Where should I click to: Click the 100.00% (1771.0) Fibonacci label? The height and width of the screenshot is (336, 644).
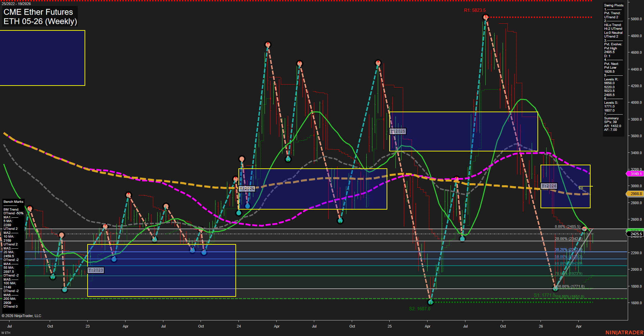pos(570,286)
